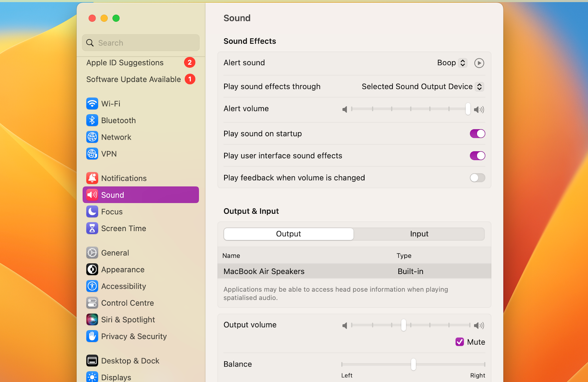Click Software Update Available
This screenshot has width=588, height=382.
tap(133, 79)
